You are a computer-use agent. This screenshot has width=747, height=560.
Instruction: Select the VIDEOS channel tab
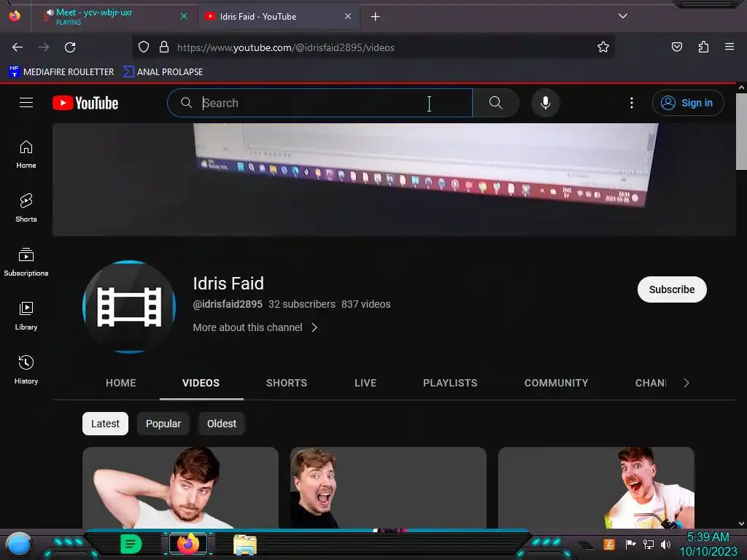pos(201,383)
